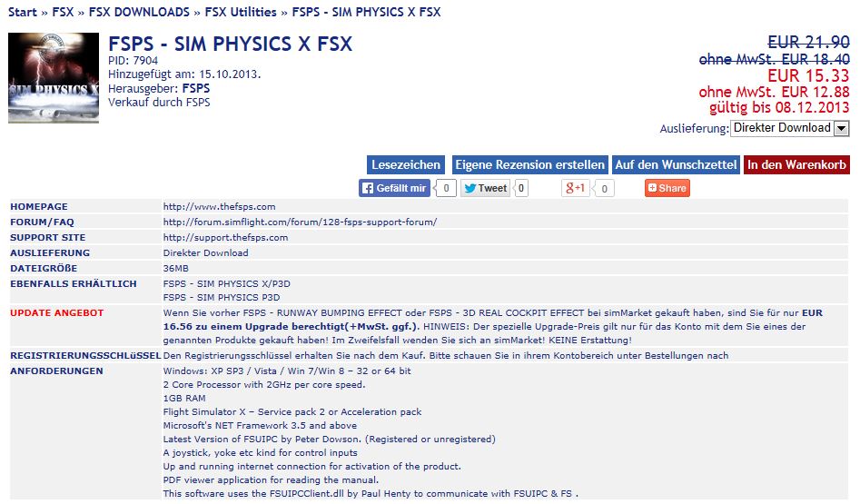Click the 'SUPPORT SITE' row label
The height and width of the screenshot is (504, 860).
[x=48, y=237]
